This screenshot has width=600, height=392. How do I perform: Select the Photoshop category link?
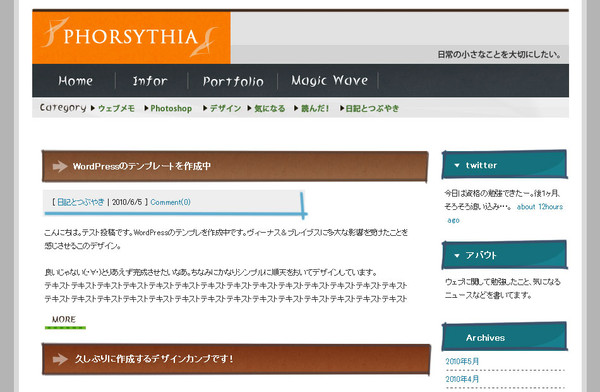click(x=171, y=108)
